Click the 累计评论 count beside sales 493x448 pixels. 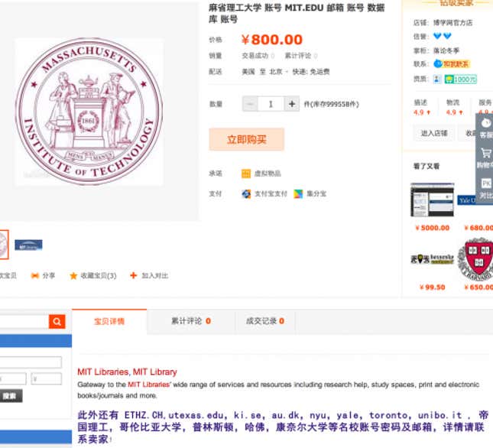(301, 56)
